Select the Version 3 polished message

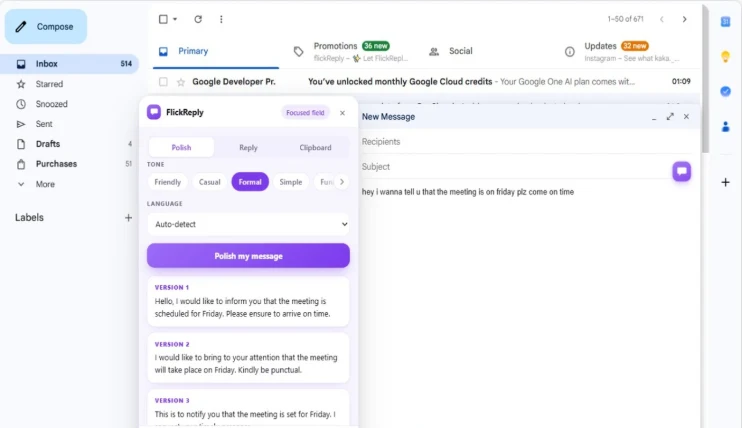click(x=248, y=409)
